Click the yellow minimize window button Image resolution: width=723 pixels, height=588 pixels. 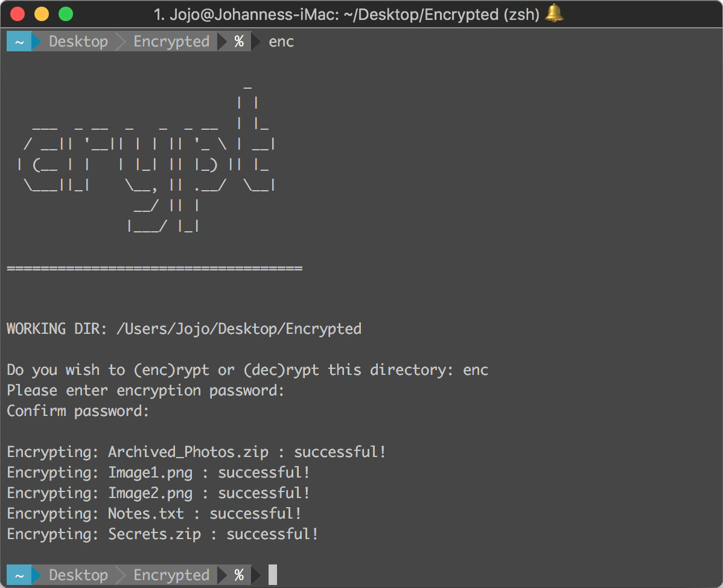[42, 14]
